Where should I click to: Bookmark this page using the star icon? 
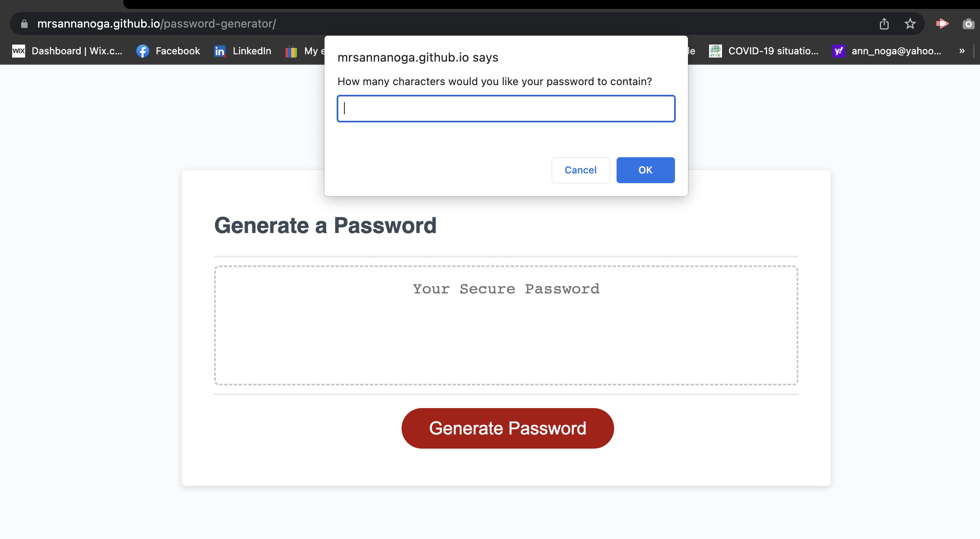[x=910, y=23]
